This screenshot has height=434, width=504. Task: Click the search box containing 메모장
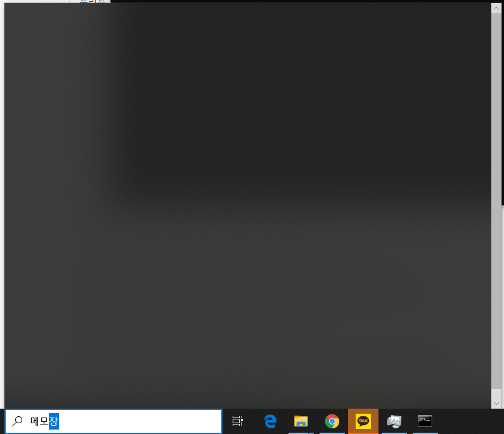(113, 421)
